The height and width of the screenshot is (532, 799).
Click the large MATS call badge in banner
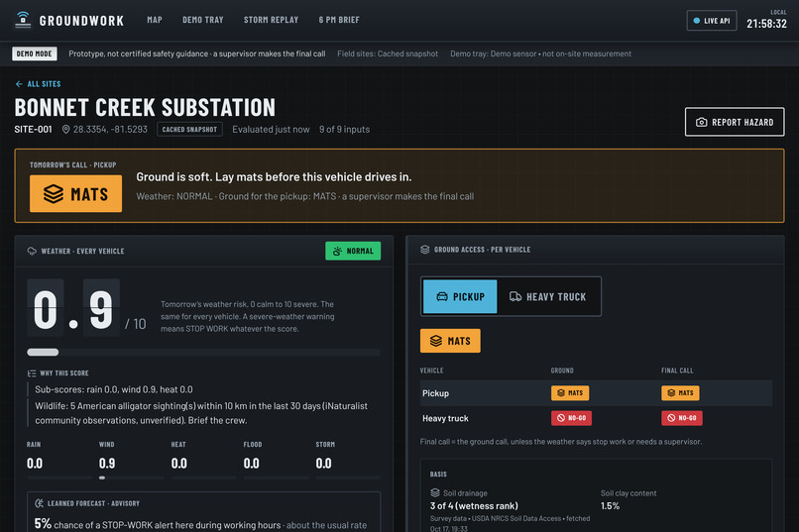(76, 193)
